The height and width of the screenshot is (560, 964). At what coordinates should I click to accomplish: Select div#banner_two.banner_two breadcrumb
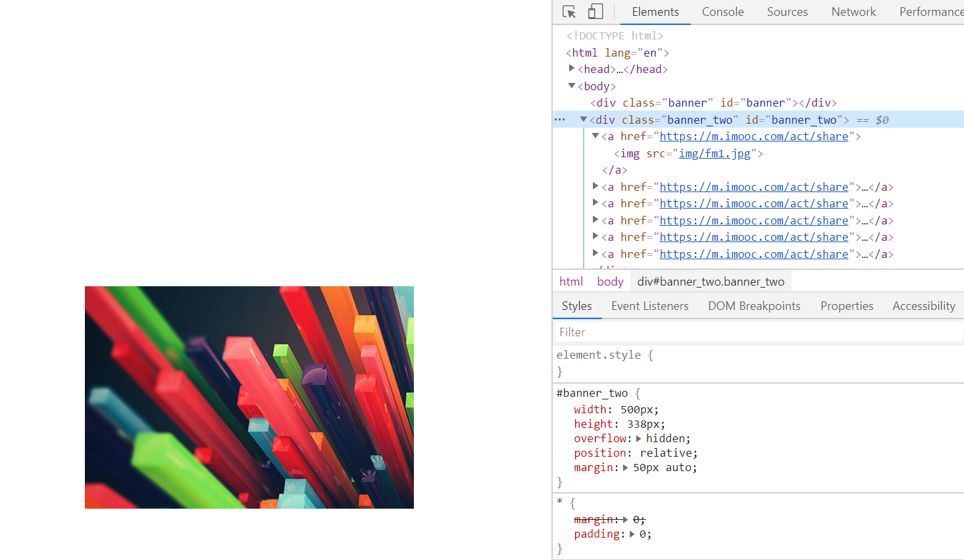pos(711,282)
